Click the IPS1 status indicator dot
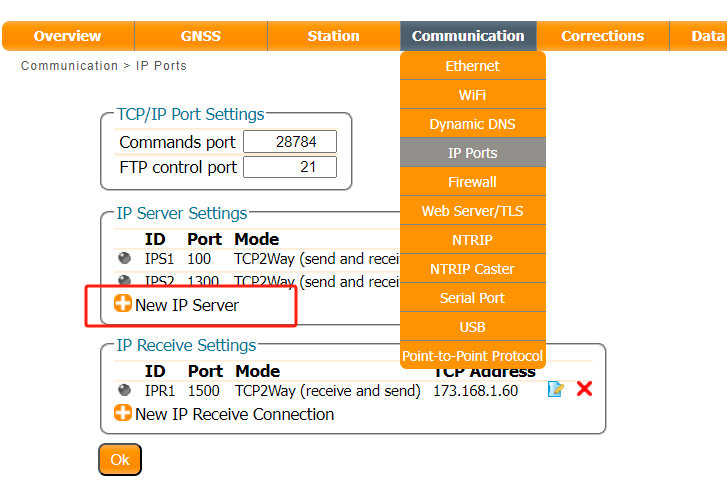728x481 pixels. pos(124,258)
